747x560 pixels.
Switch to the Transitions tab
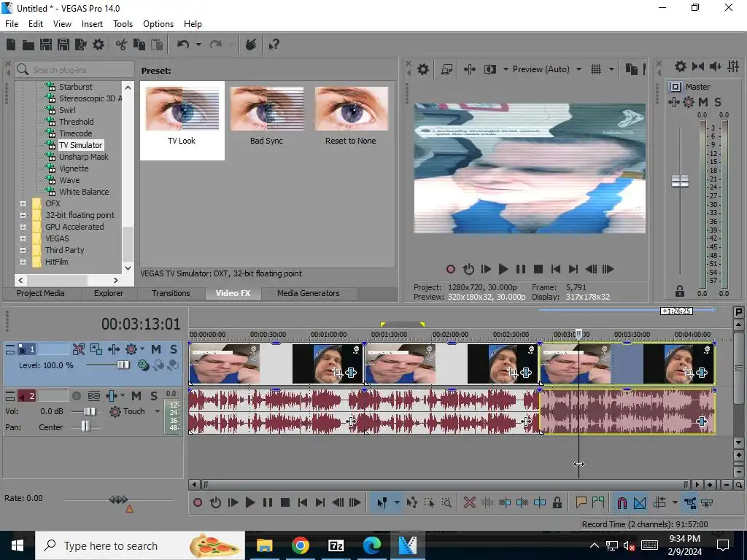coord(171,293)
